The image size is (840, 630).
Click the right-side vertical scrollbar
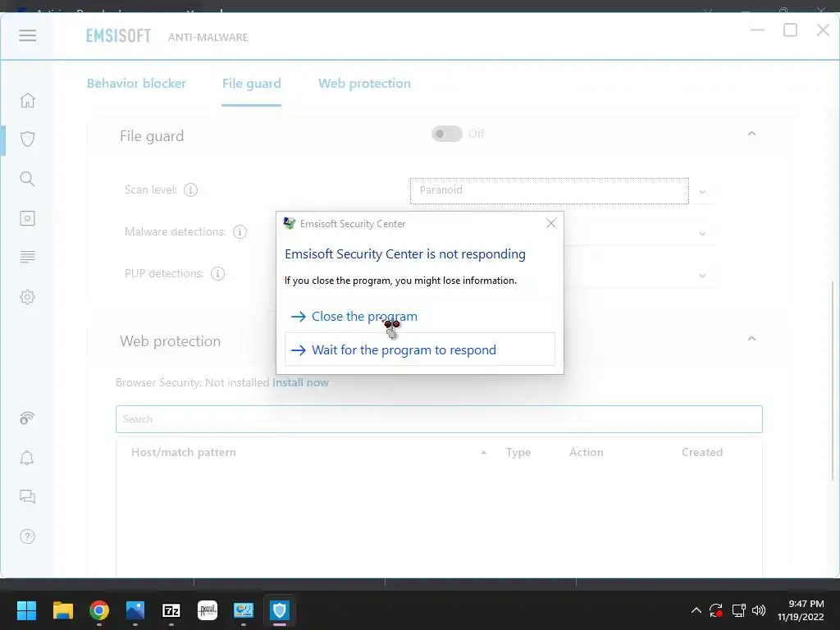(833, 381)
